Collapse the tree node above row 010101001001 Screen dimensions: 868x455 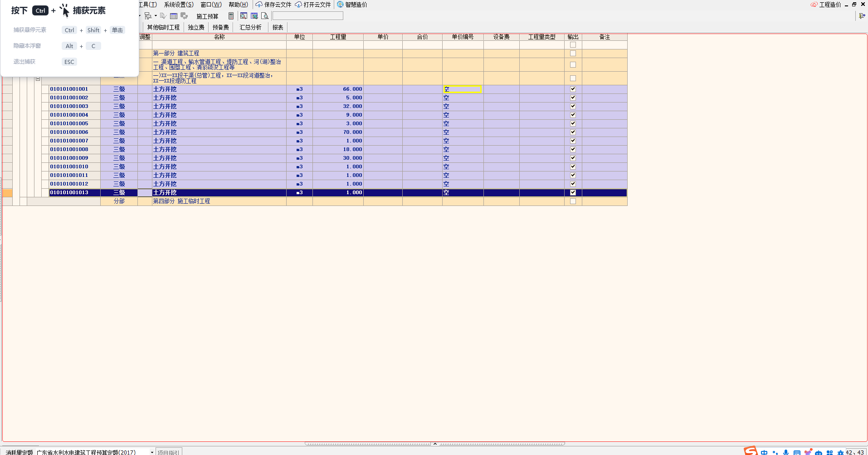tap(38, 79)
